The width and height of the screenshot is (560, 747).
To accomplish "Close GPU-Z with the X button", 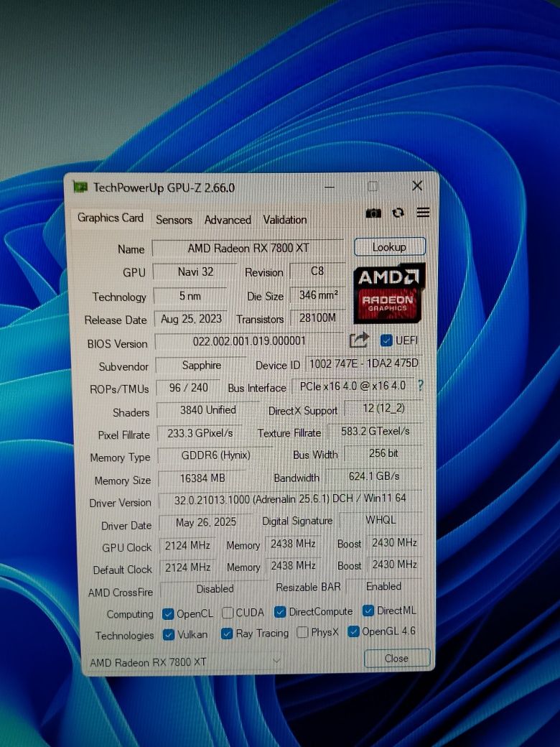I will (x=417, y=185).
